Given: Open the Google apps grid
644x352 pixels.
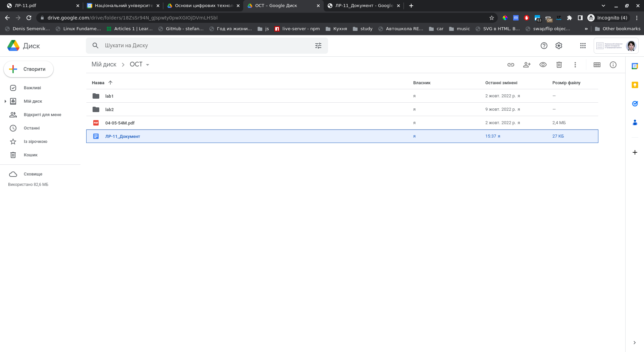Looking at the screenshot, I should tap(583, 46).
